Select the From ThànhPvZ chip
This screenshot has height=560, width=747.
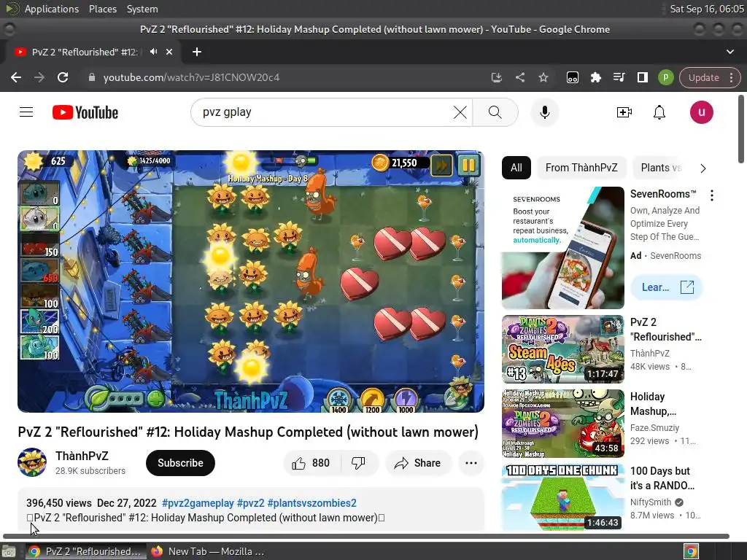click(x=581, y=168)
